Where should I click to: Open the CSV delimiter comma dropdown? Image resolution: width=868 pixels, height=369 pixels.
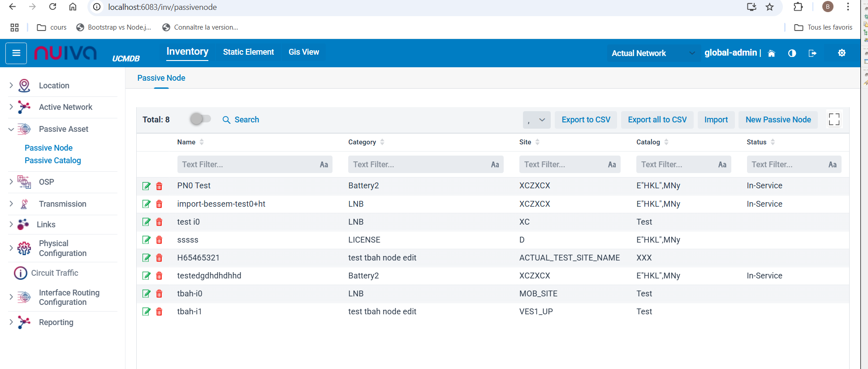pos(536,120)
